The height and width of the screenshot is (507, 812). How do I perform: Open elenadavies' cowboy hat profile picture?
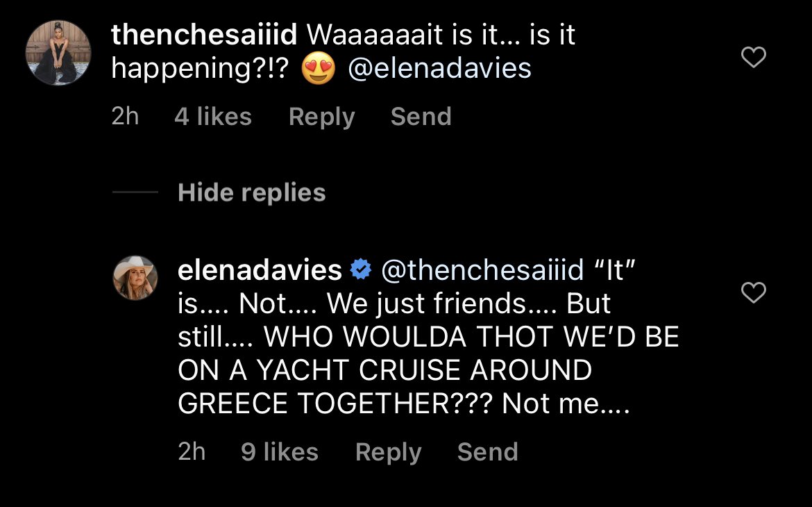[135, 278]
